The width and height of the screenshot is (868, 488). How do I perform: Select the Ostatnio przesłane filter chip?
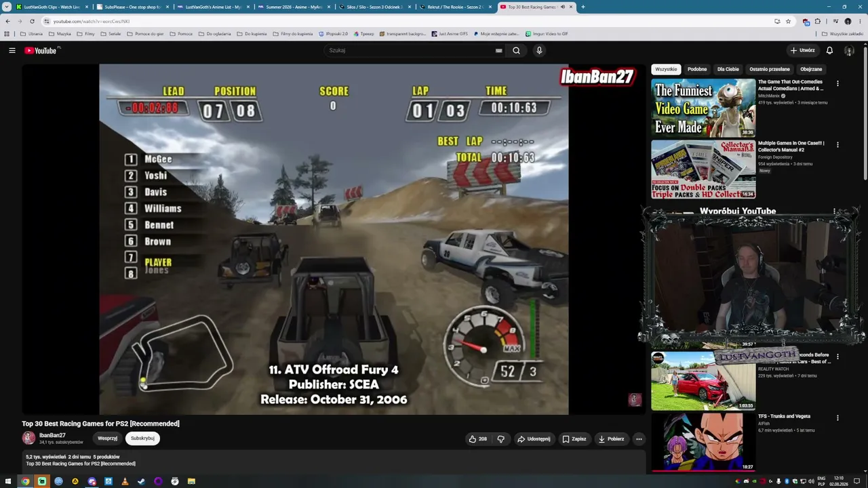(x=770, y=69)
